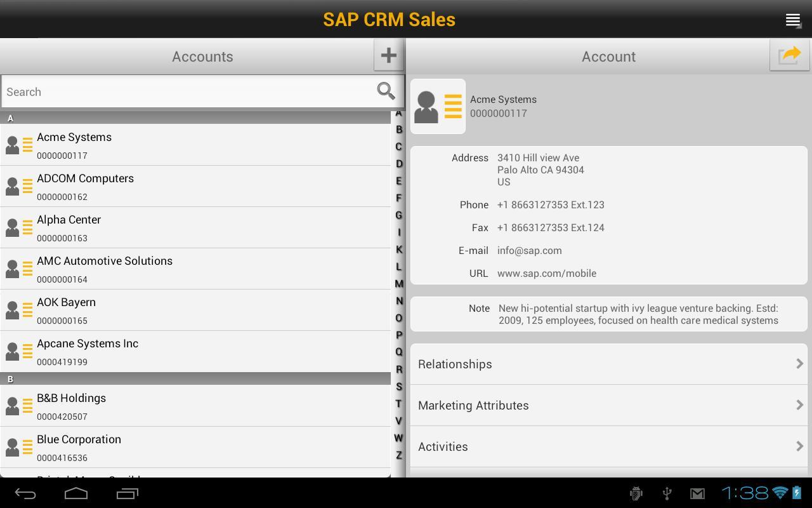
Task: Tap the magnifier icon in the search bar
Action: coord(386,91)
